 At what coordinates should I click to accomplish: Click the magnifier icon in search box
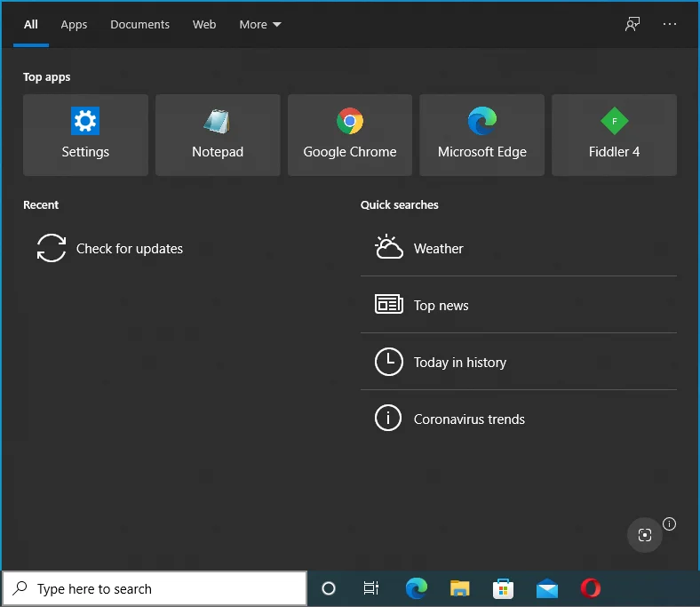(20, 588)
